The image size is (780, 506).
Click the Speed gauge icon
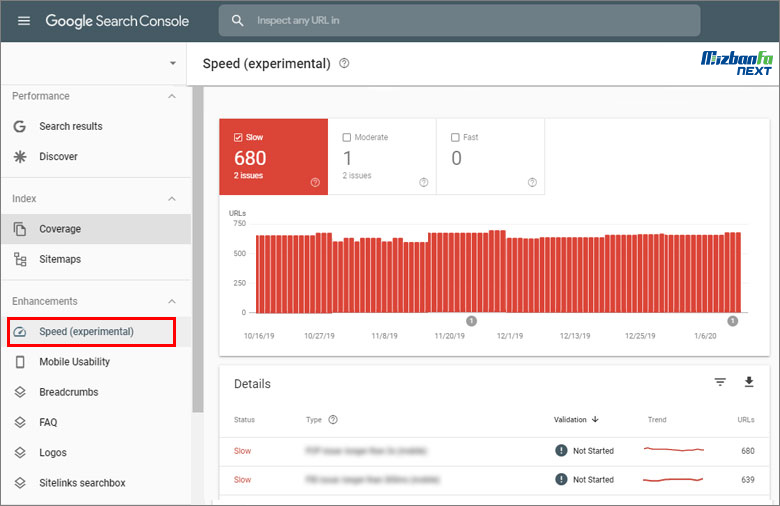pos(20,332)
